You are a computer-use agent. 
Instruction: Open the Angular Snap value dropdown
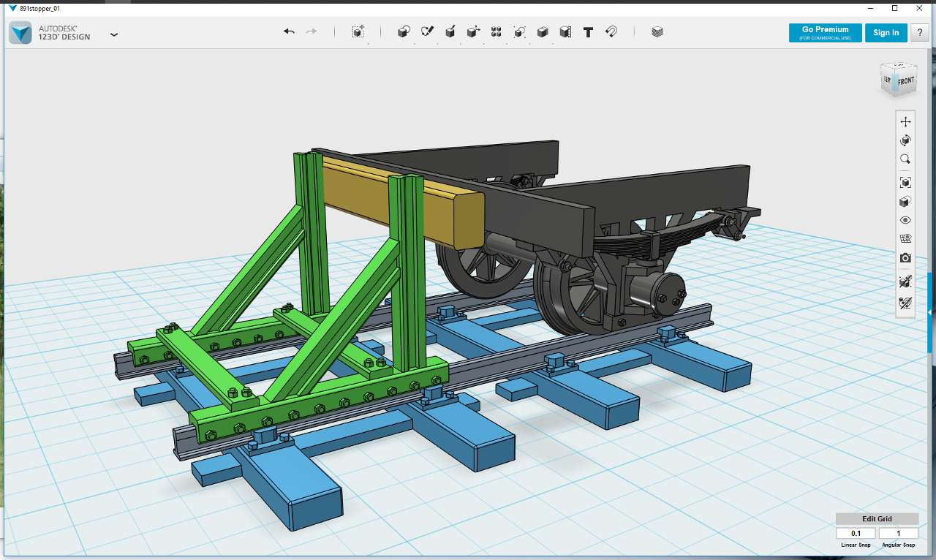[899, 534]
